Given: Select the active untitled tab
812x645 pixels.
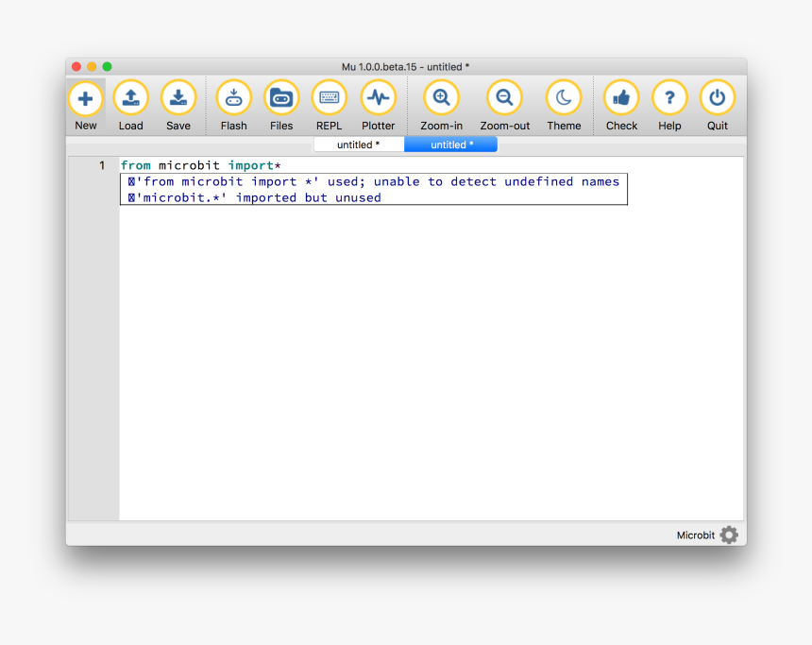Looking at the screenshot, I should tap(450, 144).
